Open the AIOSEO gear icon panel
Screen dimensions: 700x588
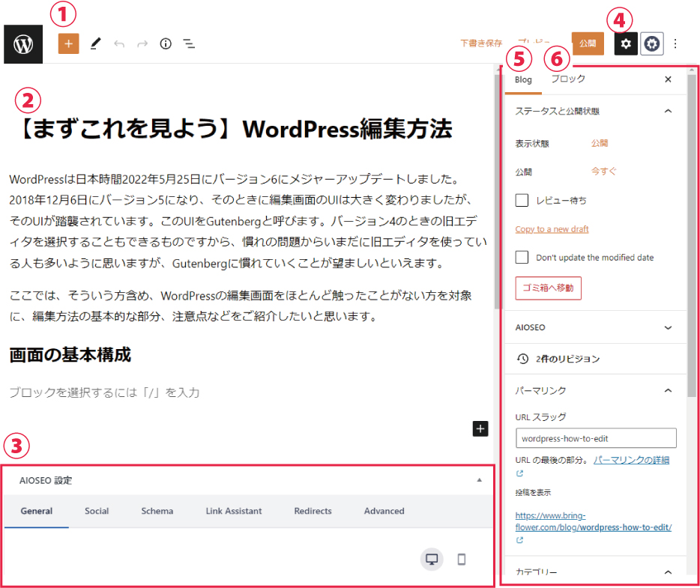[x=652, y=43]
